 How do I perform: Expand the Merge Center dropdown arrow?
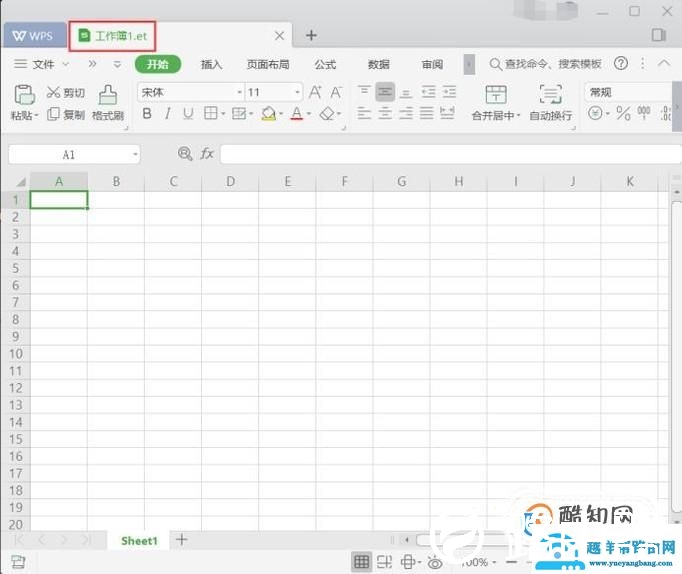518,116
